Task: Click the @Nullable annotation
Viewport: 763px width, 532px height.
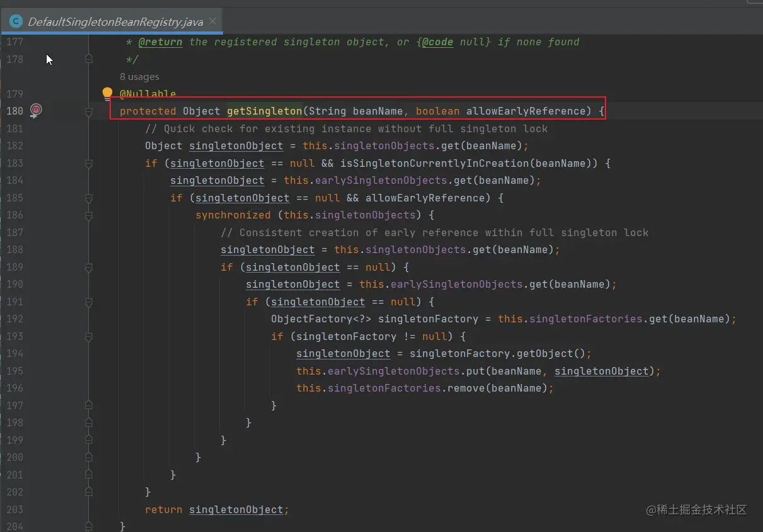Action: 148,94
